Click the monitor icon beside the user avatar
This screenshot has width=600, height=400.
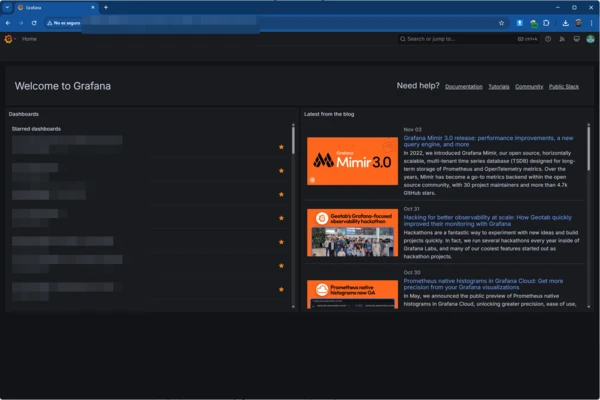pyautogui.click(x=576, y=39)
